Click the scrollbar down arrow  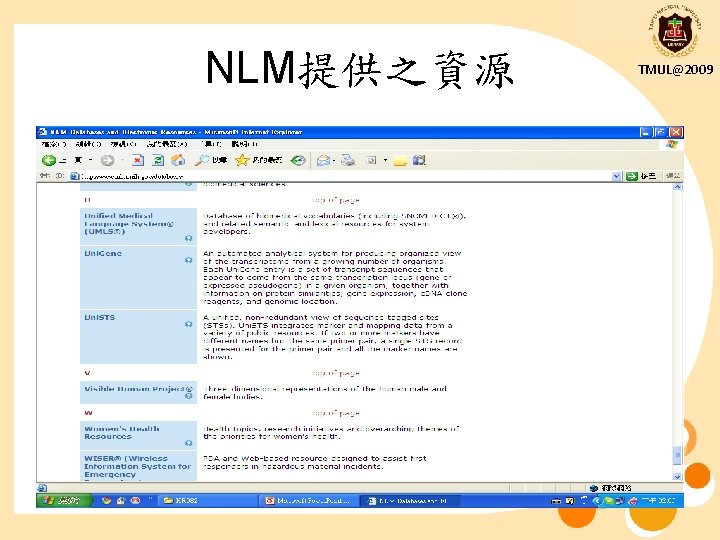[677, 477]
